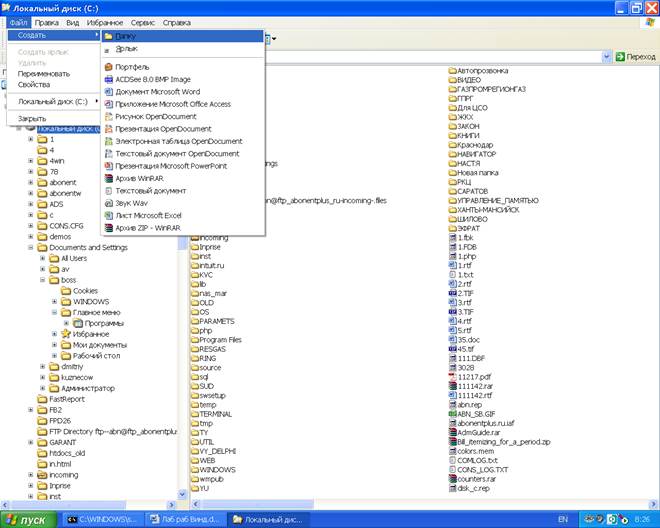Open Локальный диск (C:) submenu entry
Image resolution: width=660 pixels, height=528 pixels.
coord(53,101)
